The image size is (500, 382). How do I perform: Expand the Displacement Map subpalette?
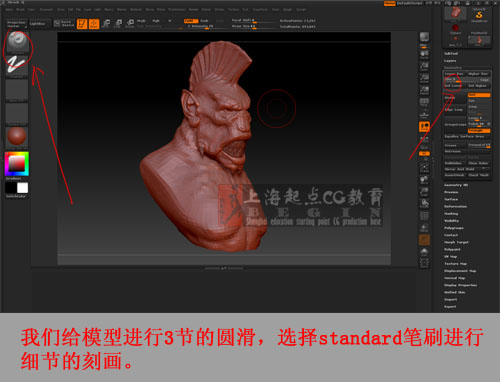[460, 271]
